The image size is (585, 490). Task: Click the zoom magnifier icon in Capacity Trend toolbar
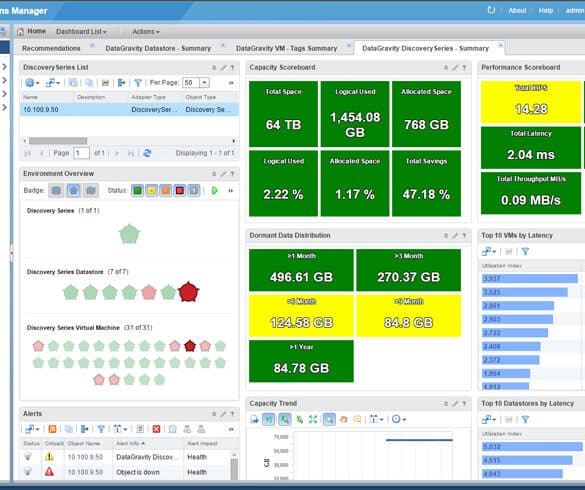click(329, 419)
